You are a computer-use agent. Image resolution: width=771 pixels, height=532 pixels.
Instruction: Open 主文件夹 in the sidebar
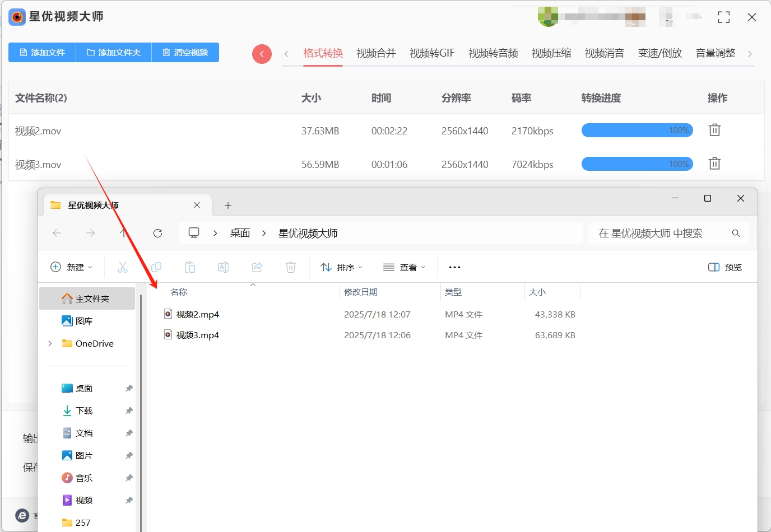(x=87, y=298)
